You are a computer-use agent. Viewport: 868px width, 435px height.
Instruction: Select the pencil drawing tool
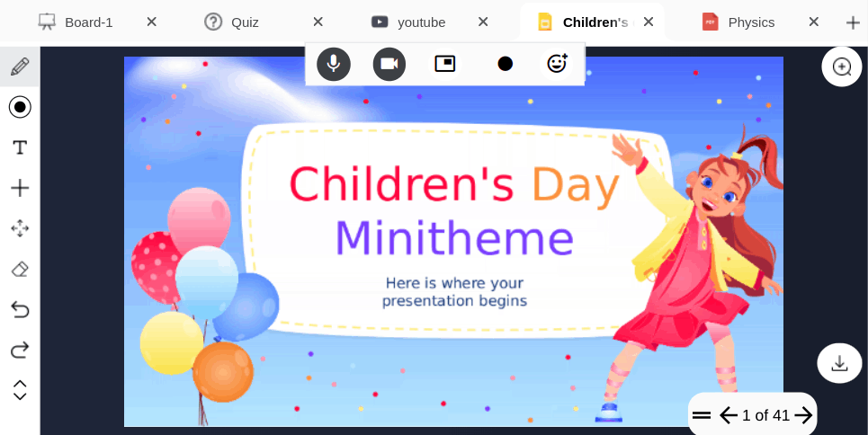point(20,67)
